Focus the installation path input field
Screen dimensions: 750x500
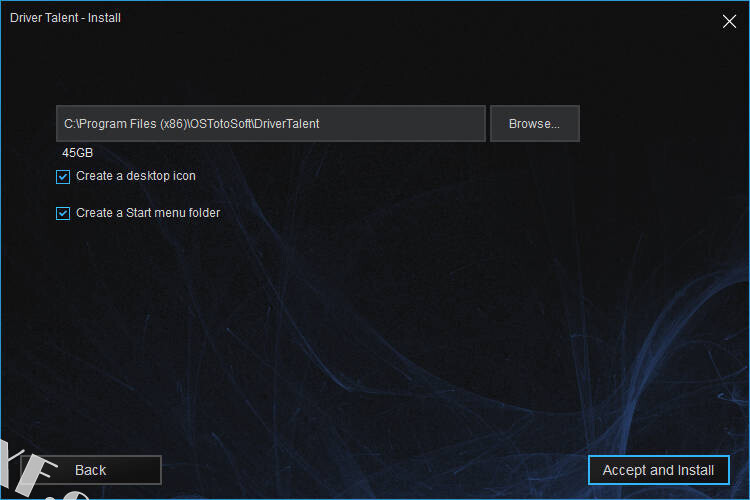(x=271, y=123)
